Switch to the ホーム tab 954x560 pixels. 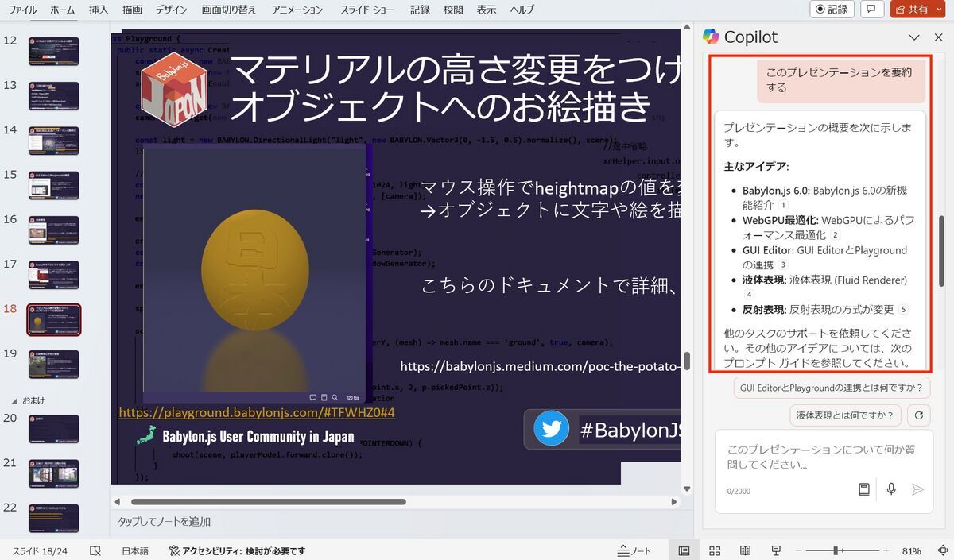(x=63, y=10)
